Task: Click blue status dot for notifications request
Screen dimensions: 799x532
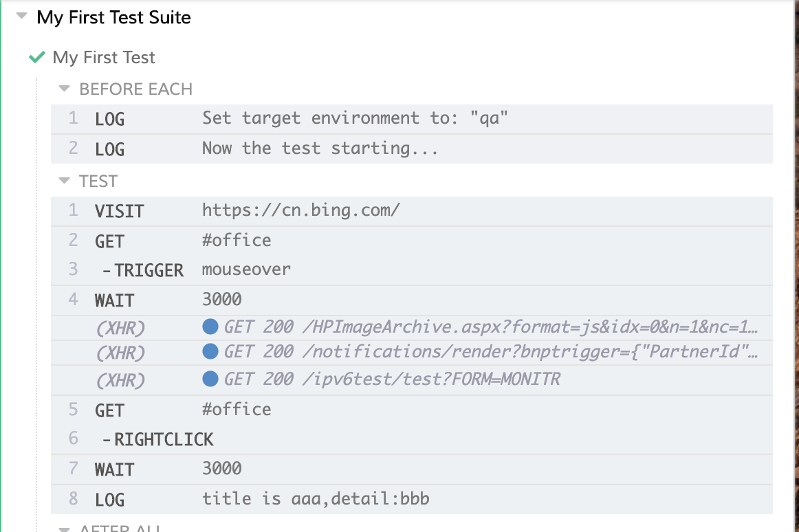Action: tap(210, 352)
